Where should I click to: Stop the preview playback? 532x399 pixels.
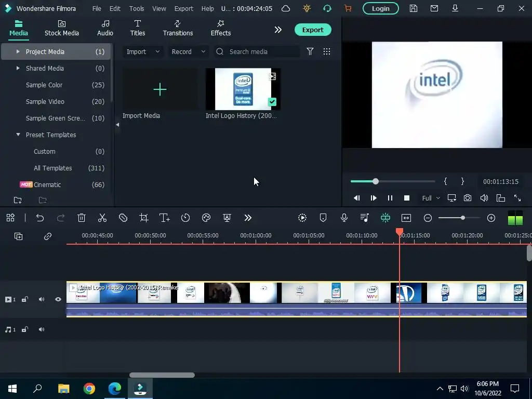407,198
